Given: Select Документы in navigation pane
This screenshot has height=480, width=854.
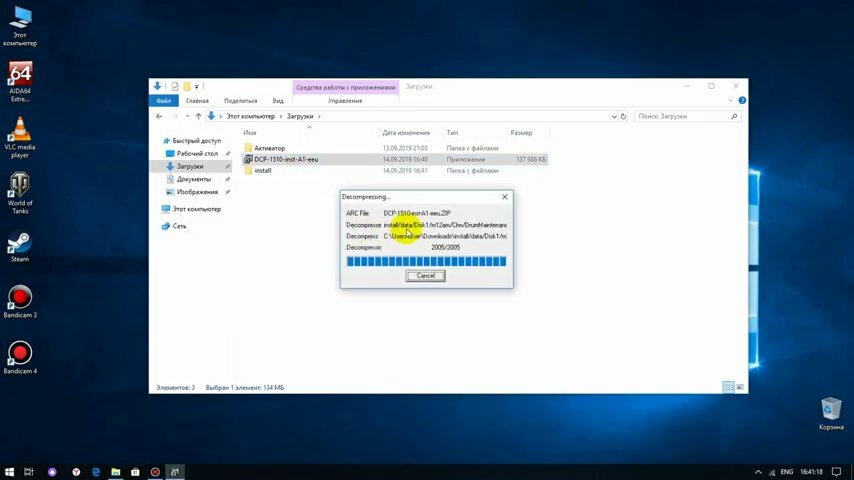Looking at the screenshot, I should coord(193,179).
